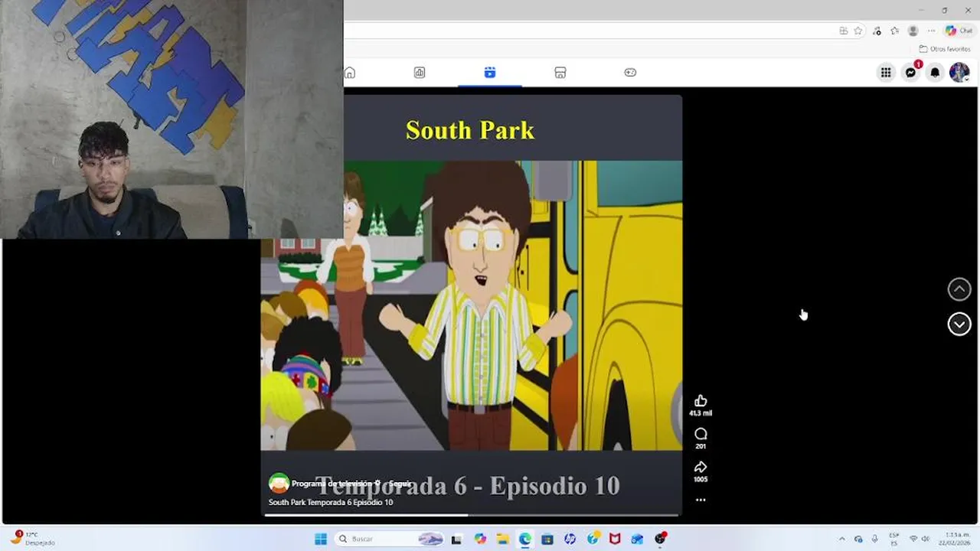The image size is (980, 551).
Task: Open the Copilot Chat button
Action: (x=959, y=31)
